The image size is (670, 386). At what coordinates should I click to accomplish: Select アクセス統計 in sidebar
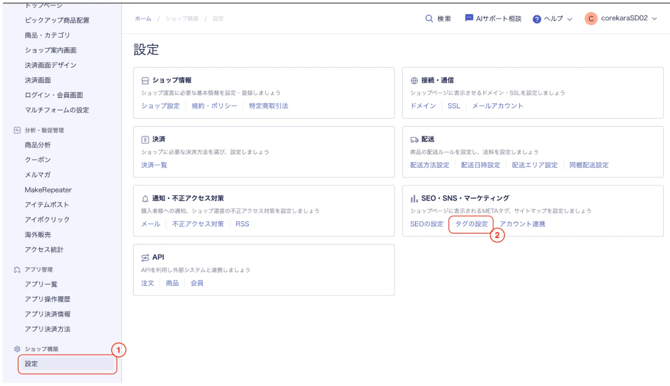pos(44,249)
